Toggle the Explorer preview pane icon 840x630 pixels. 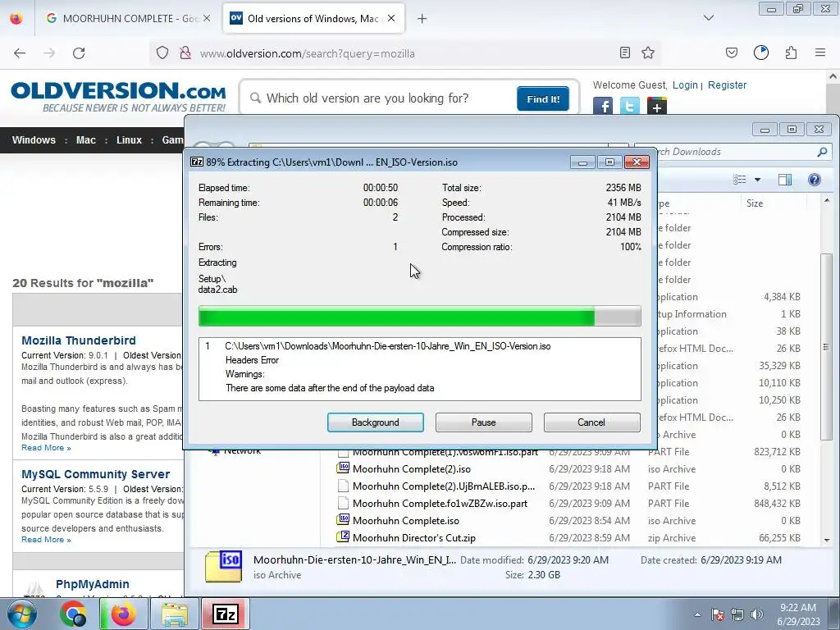(x=785, y=180)
